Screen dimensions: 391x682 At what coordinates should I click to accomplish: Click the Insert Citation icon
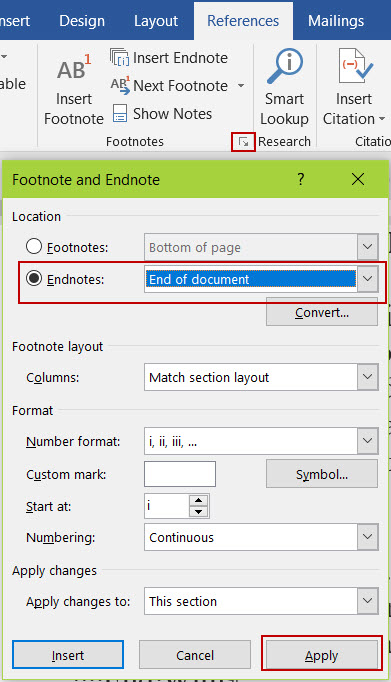tap(356, 66)
